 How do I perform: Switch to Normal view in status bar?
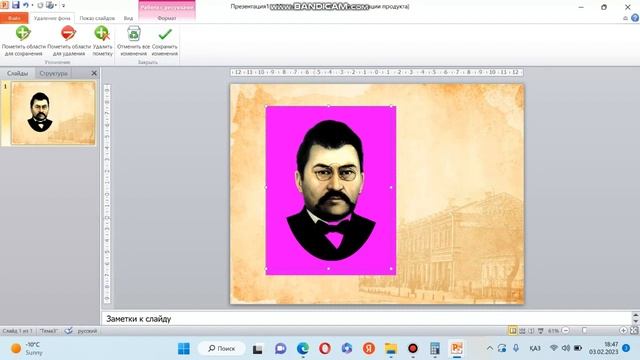coord(513,331)
